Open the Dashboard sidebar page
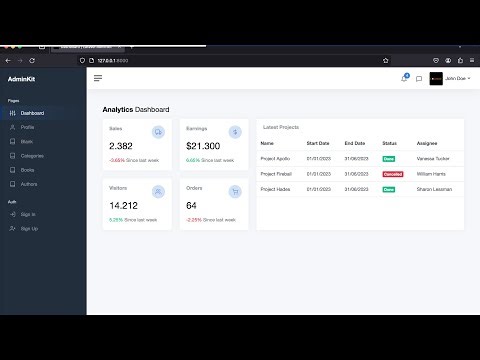The width and height of the screenshot is (480, 360). click(x=43, y=113)
